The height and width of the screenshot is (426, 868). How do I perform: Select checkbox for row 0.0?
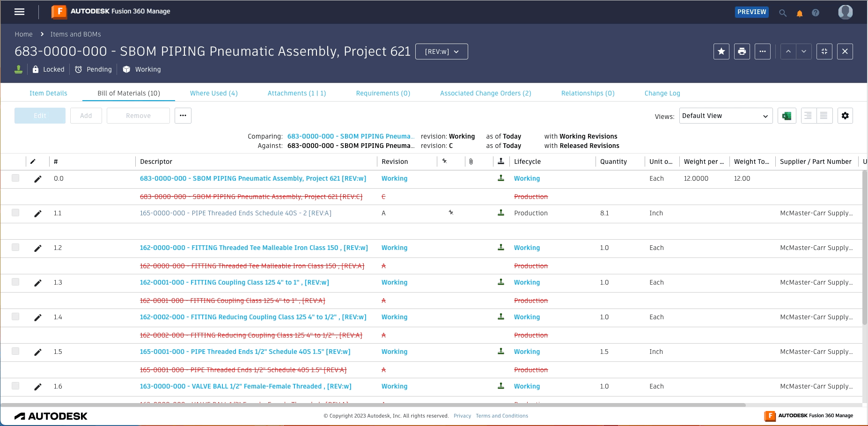point(15,178)
